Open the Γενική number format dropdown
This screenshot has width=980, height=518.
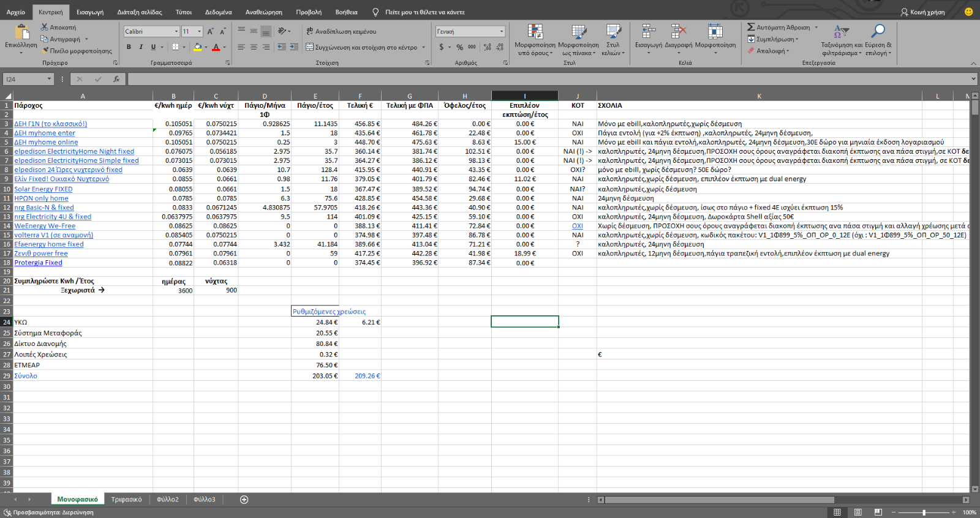click(502, 31)
